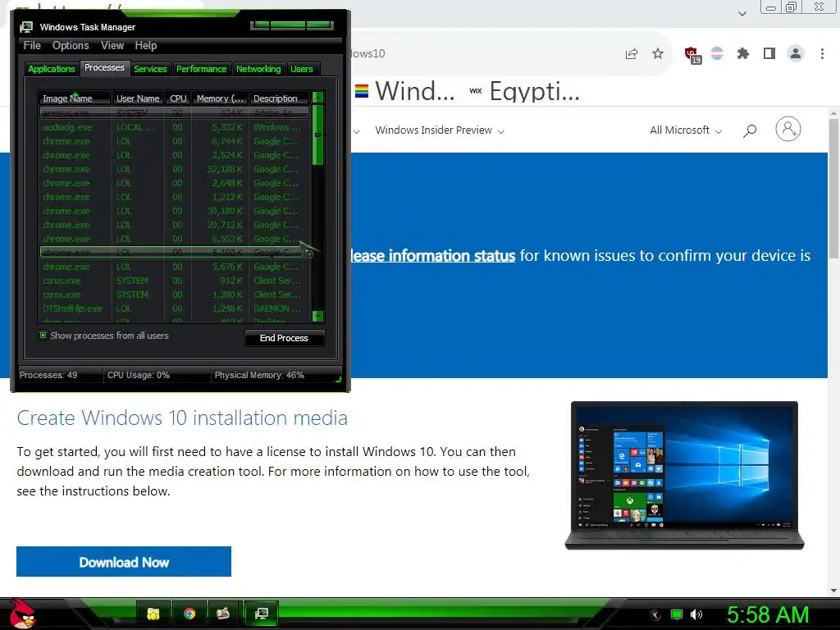Open the folder explorer on the taskbar
The image size is (840, 630).
[x=153, y=614]
